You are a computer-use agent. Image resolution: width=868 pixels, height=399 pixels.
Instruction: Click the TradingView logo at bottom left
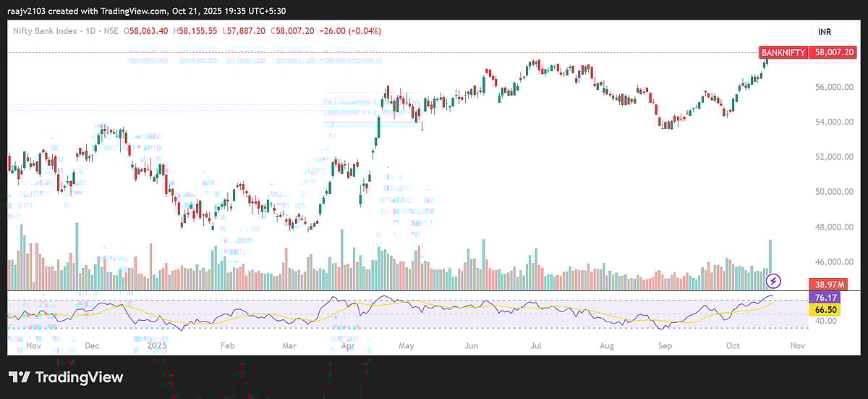pos(66,377)
